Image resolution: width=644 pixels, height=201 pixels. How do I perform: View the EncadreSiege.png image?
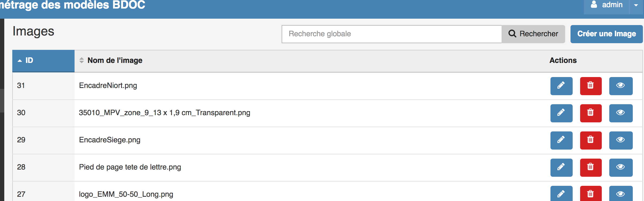(x=621, y=140)
